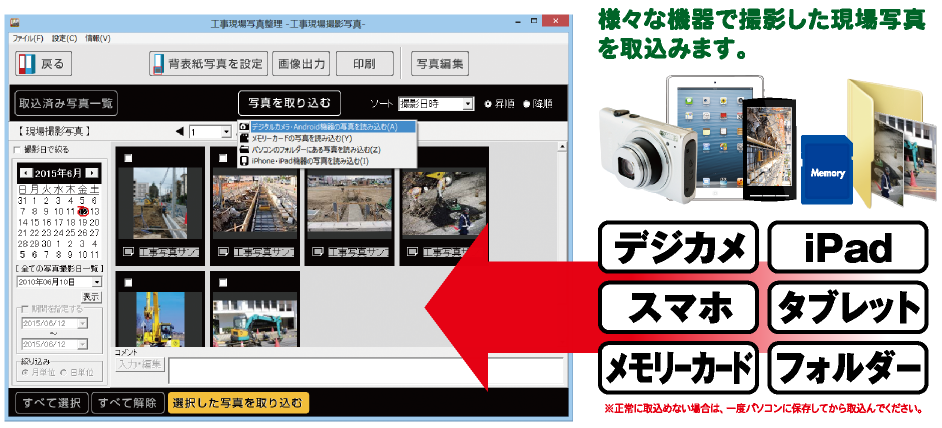Viewport: 942px width, 428px height.
Task: Tick the checkbox on the first photo
Action: (x=128, y=157)
